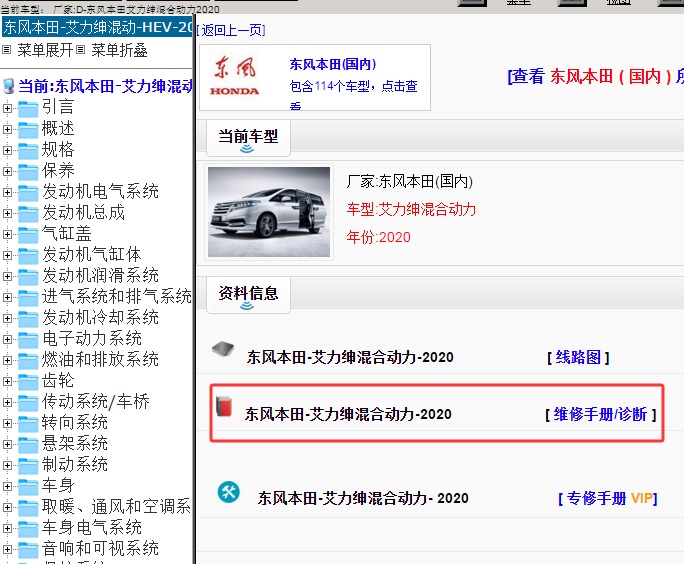Expand the 引言 tree node
The width and height of the screenshot is (684, 564).
[7, 108]
